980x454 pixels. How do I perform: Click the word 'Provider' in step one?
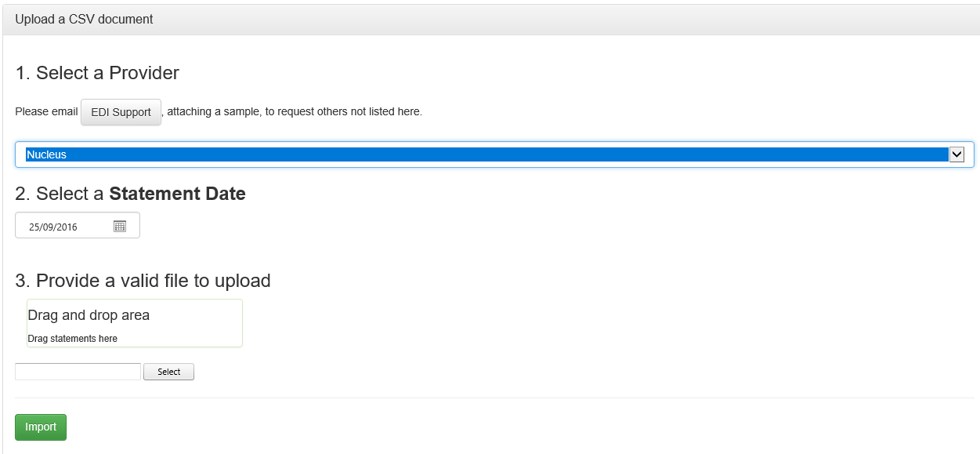pyautogui.click(x=144, y=73)
